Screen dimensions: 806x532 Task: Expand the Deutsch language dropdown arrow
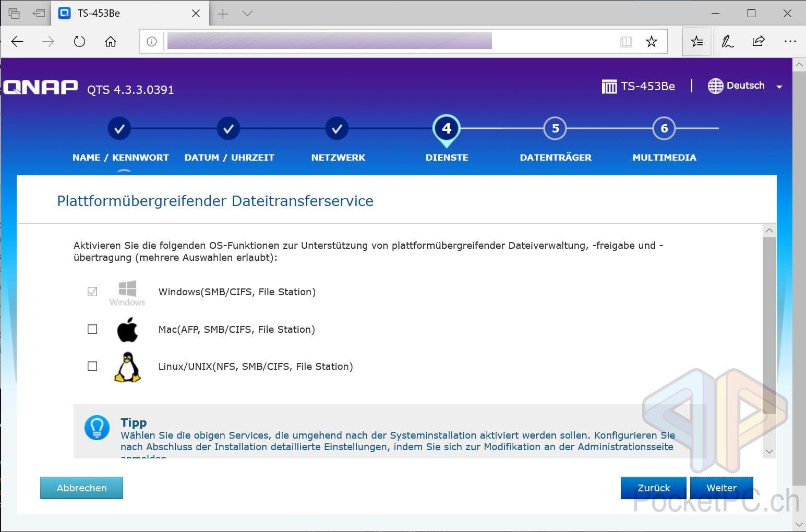pyautogui.click(x=779, y=87)
